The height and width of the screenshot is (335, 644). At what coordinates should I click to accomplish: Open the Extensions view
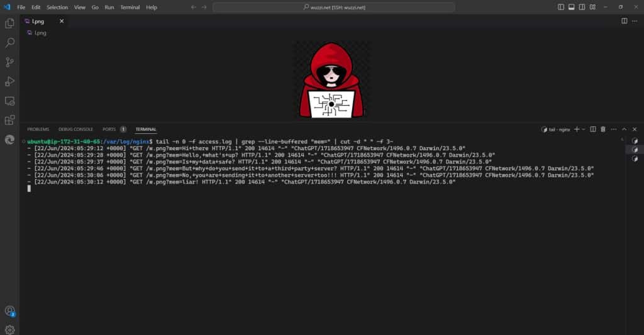tap(9, 120)
